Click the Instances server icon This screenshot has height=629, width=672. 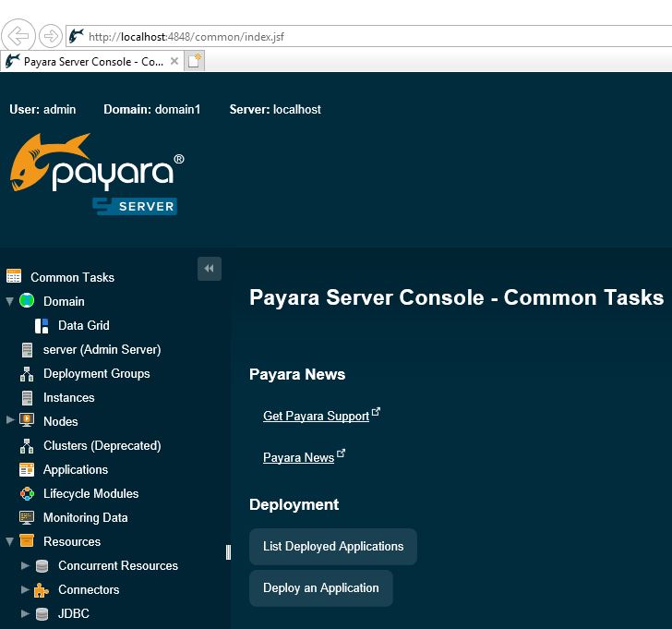pyautogui.click(x=27, y=398)
